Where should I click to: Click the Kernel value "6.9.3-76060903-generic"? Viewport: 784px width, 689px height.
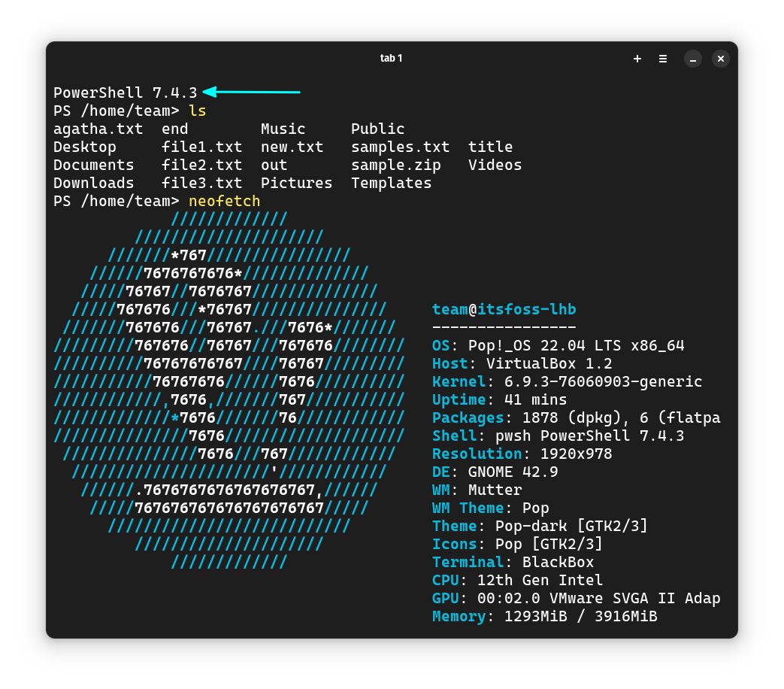(x=603, y=381)
